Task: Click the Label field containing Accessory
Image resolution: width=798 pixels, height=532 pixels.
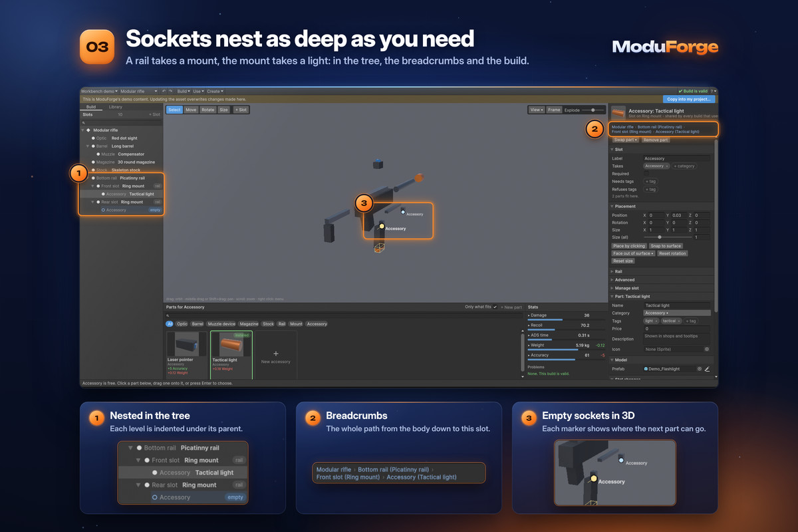Action: pos(677,158)
